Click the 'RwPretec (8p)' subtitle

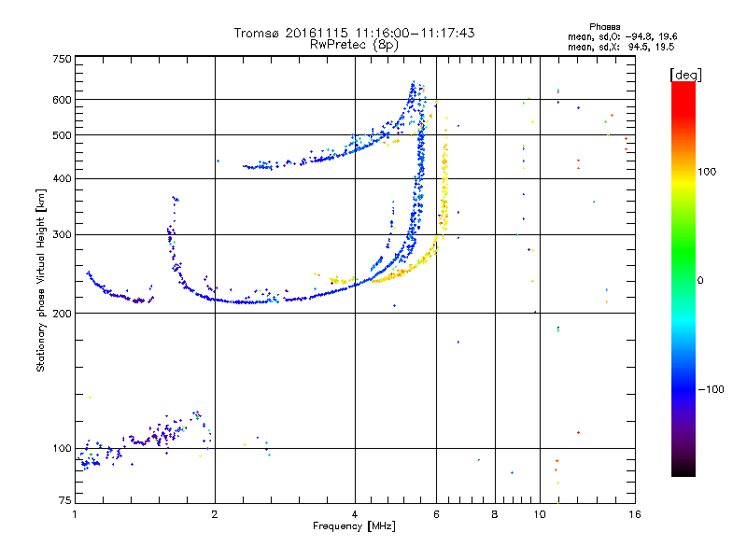click(354, 45)
